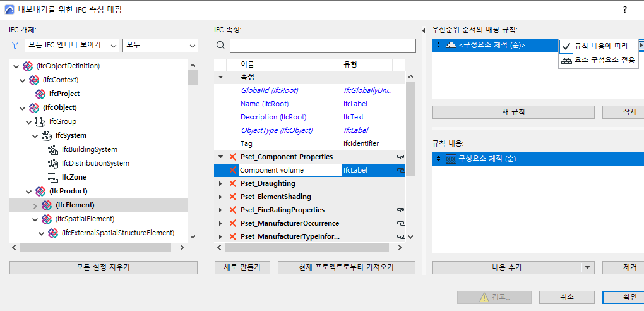The width and height of the screenshot is (644, 311).
Task: Choose 규칙 내용에 따라 option
Action: [598, 46]
